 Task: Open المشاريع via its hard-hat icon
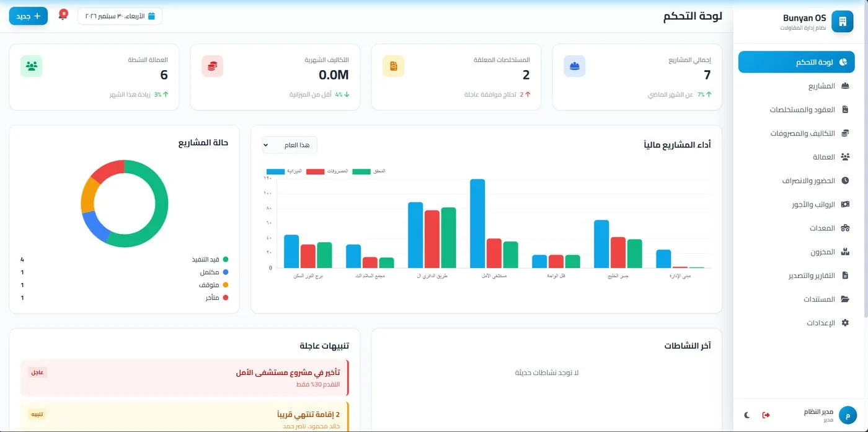click(x=844, y=86)
